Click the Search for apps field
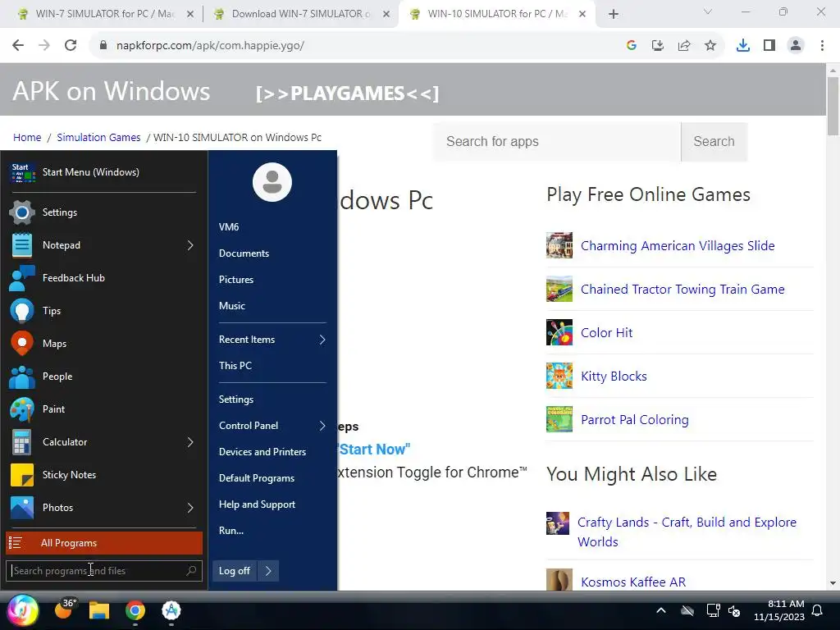 (557, 141)
